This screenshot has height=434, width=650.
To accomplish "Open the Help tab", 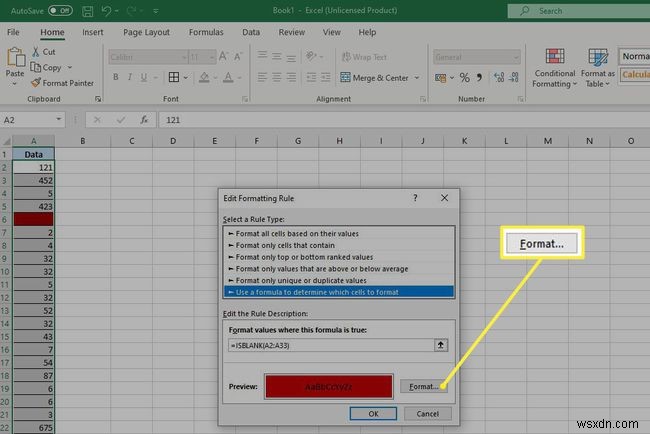I will pos(367,32).
